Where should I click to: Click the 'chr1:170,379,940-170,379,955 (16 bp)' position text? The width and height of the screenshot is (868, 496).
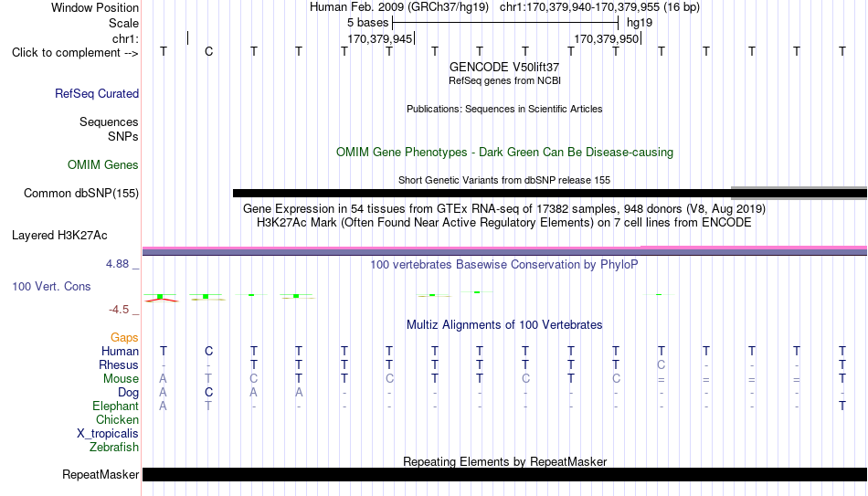click(x=599, y=7)
